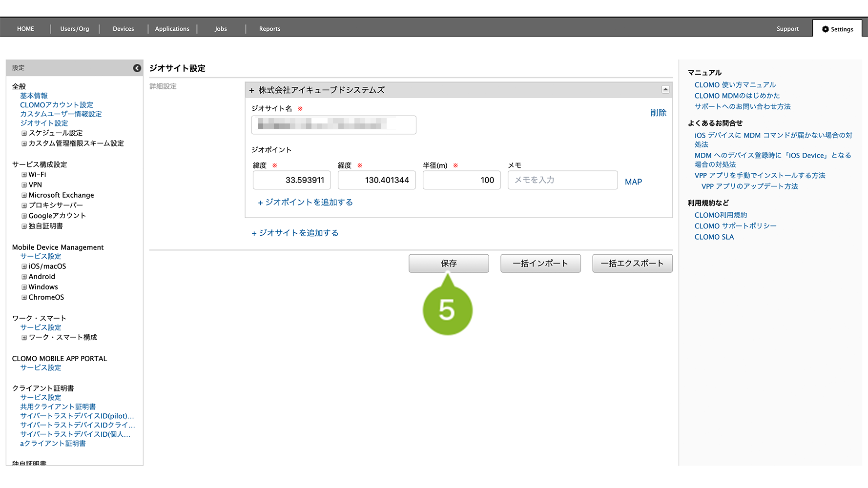Click the 保存 save button
This screenshot has height=488, width=868.
[449, 264]
